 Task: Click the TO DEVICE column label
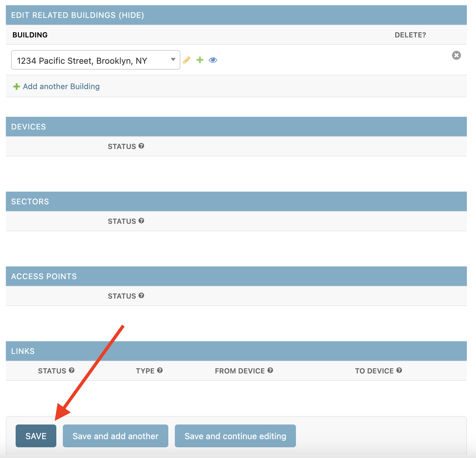click(374, 371)
